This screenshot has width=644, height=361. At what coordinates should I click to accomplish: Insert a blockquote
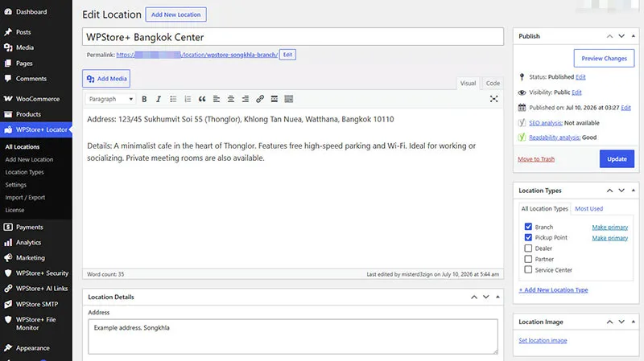pos(202,99)
